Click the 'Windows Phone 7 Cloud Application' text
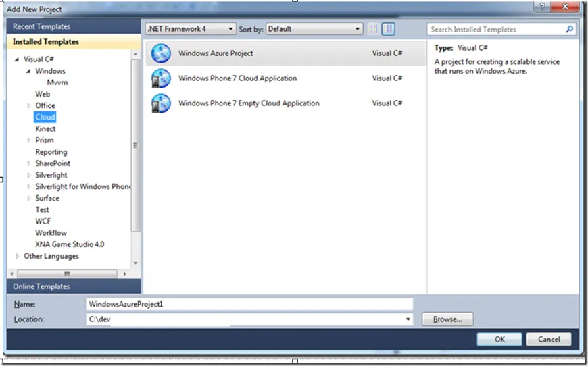The height and width of the screenshot is (366, 588). pyautogui.click(x=237, y=78)
